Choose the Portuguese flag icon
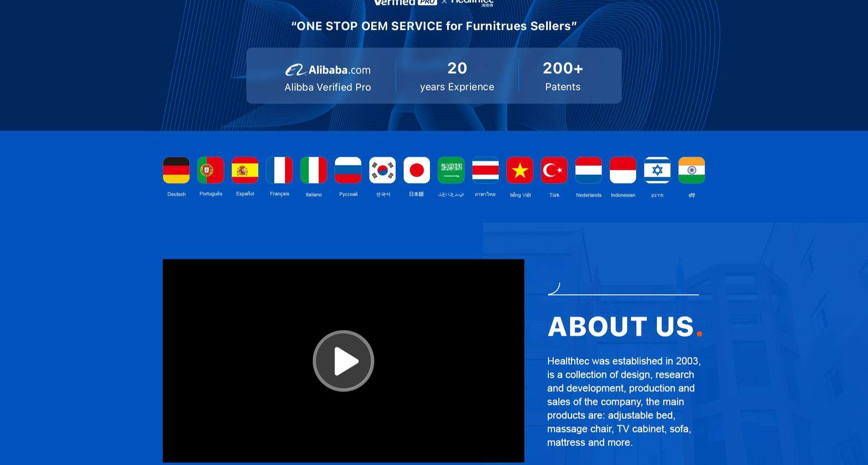 click(211, 170)
